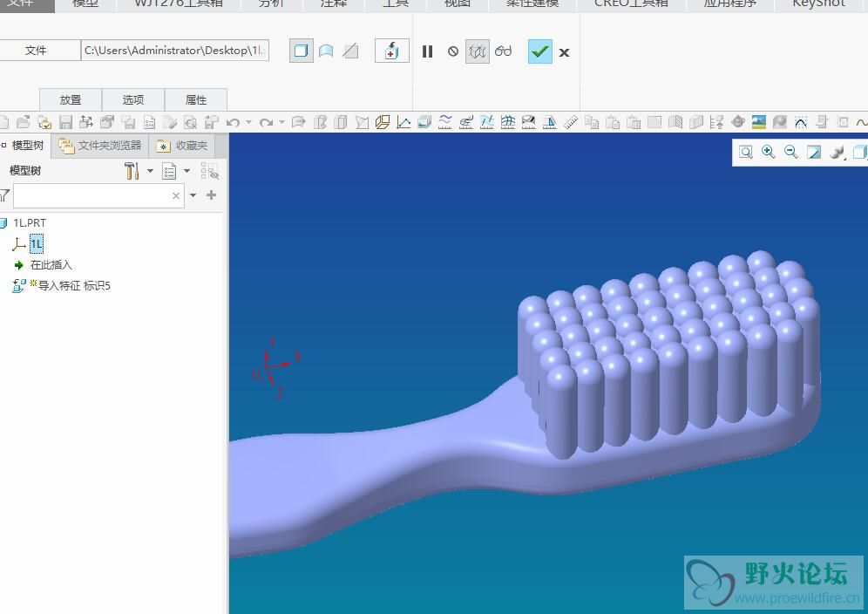
Task: Click the rendering options icon in view toolbar
Action: click(x=837, y=152)
